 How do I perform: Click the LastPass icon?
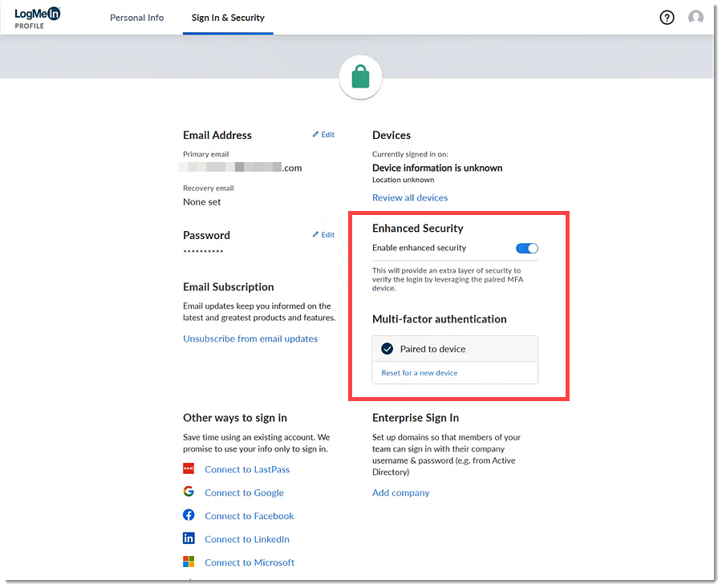(x=189, y=469)
